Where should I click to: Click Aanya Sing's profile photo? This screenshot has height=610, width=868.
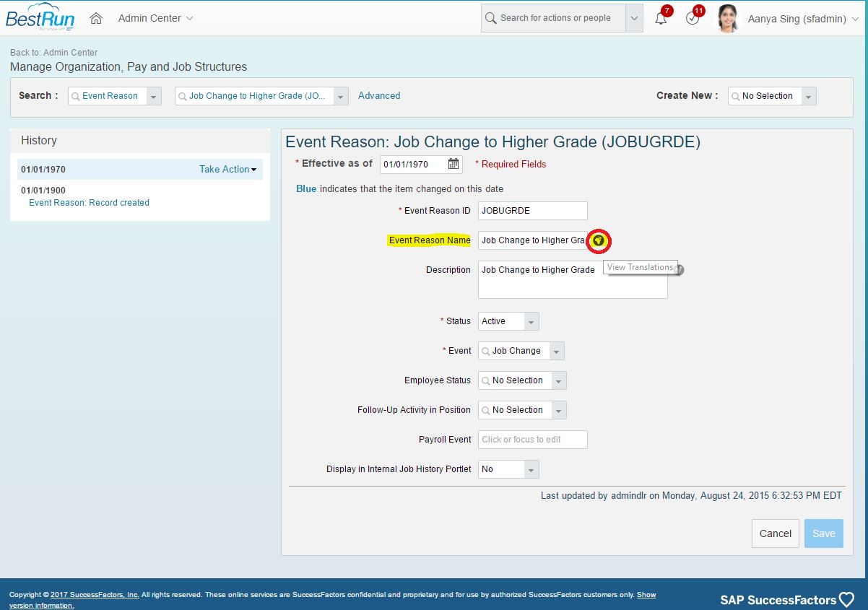click(x=728, y=18)
